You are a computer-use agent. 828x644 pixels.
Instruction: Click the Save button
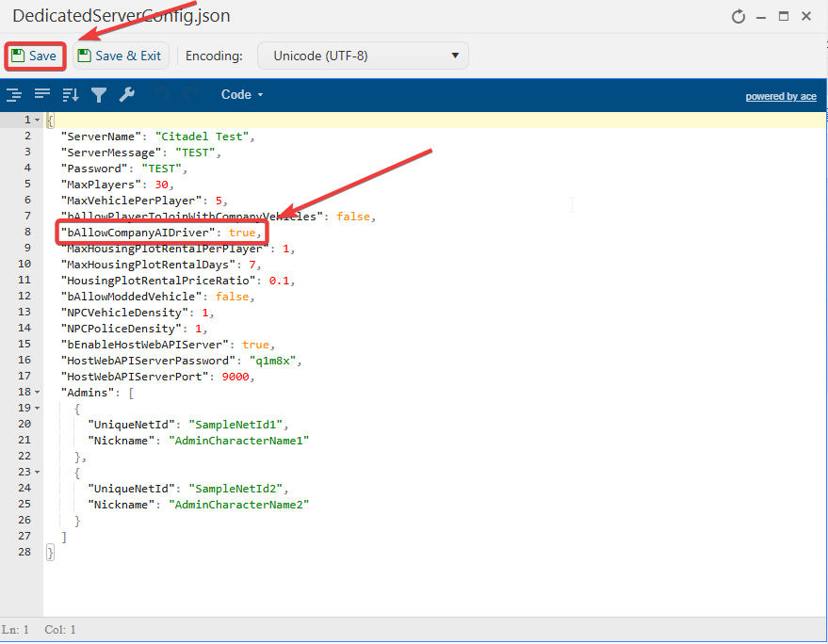[x=35, y=56]
